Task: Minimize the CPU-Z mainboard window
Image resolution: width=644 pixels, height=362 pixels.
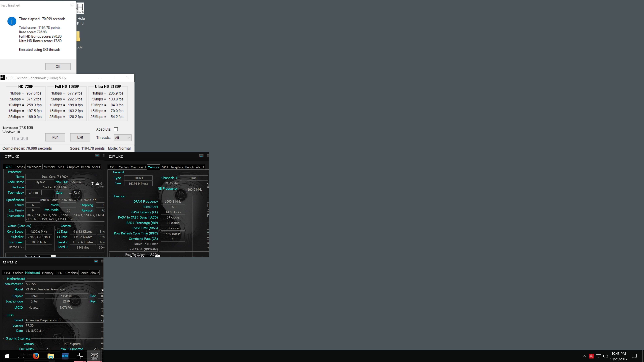Action: 96,261
